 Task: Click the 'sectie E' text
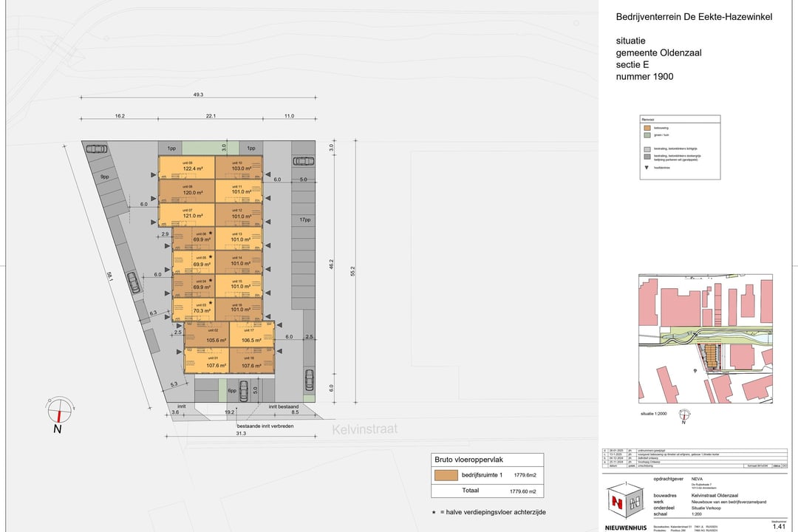point(632,65)
